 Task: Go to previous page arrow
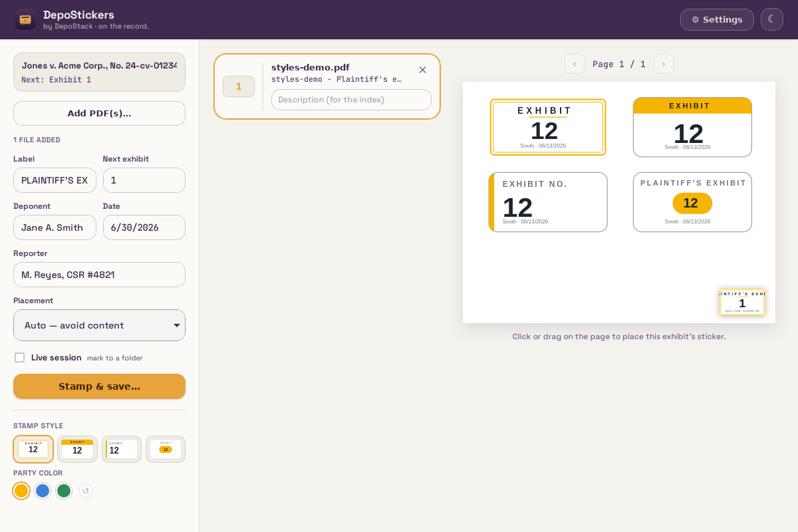[x=575, y=64]
